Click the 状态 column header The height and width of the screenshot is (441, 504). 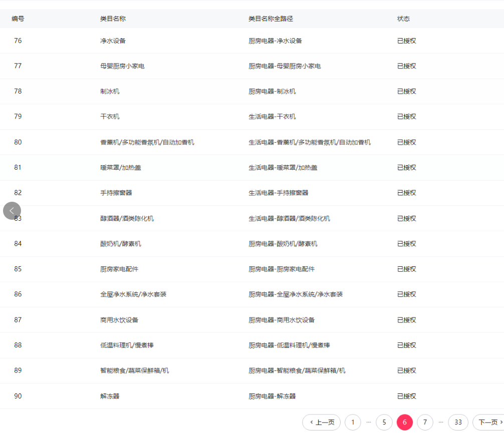[403, 19]
